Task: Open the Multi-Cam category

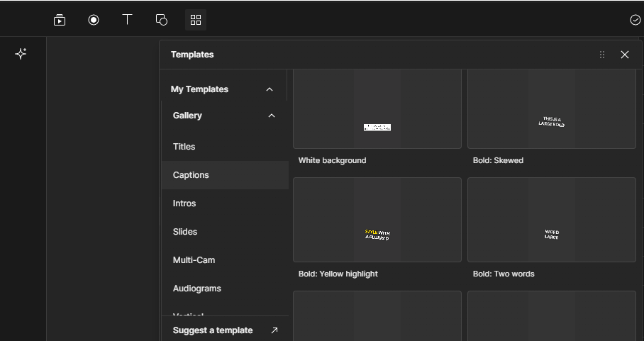Action: 225,259
